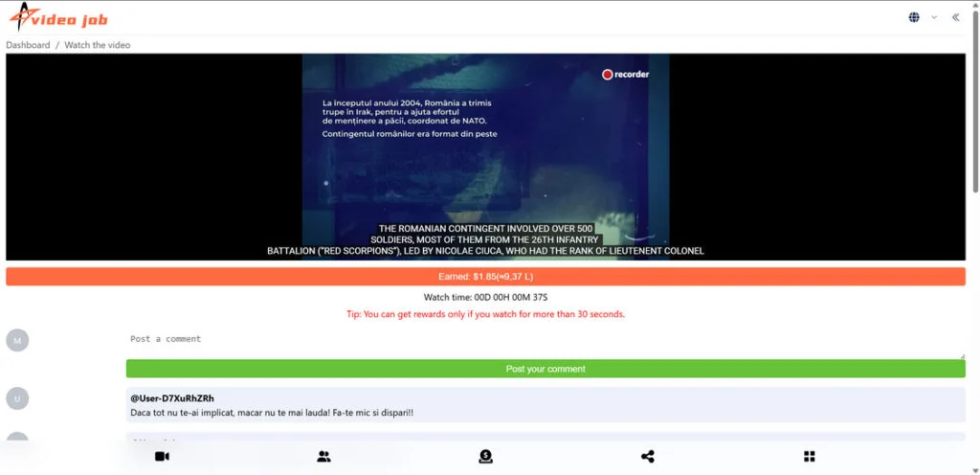980x475 pixels.
Task: Click the video player frame
Action: pos(485,157)
